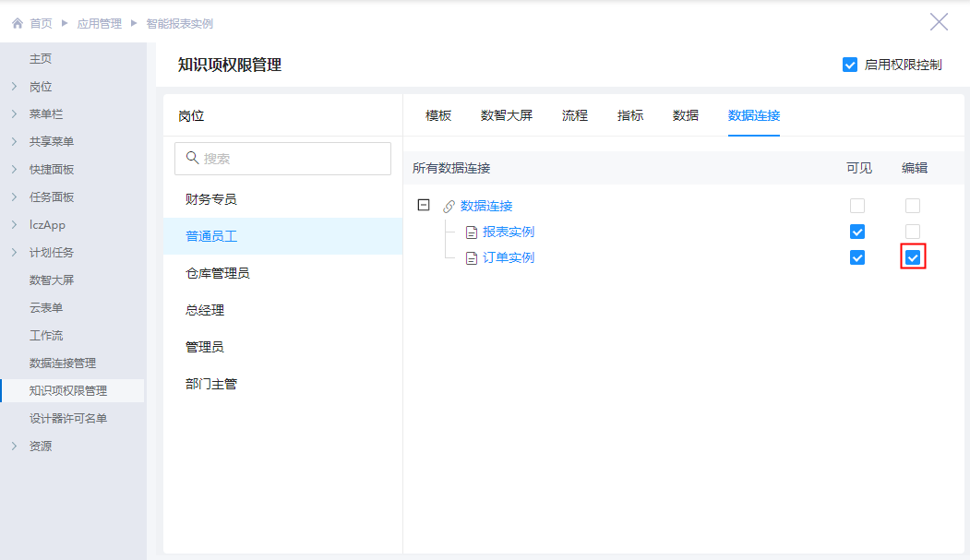Close the panel with the X icon
Viewport: 970px width, 560px height.
939,22
